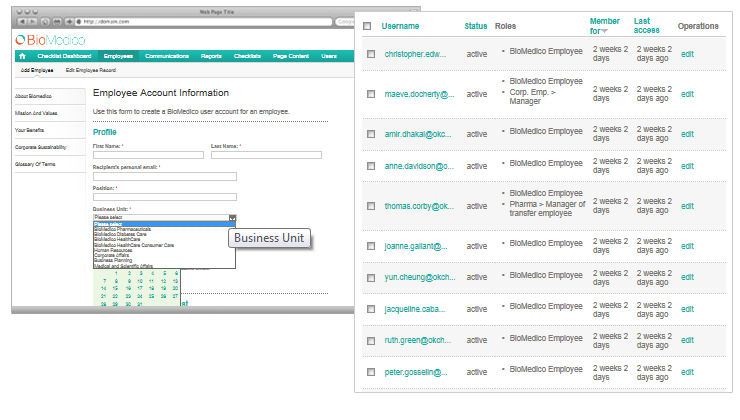Sort table by Status column
The image size is (740, 420).
click(x=475, y=26)
